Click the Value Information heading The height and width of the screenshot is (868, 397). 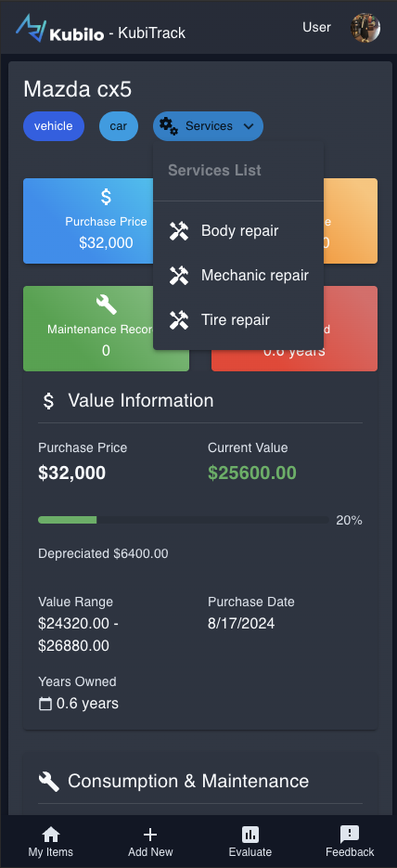pyautogui.click(x=141, y=400)
